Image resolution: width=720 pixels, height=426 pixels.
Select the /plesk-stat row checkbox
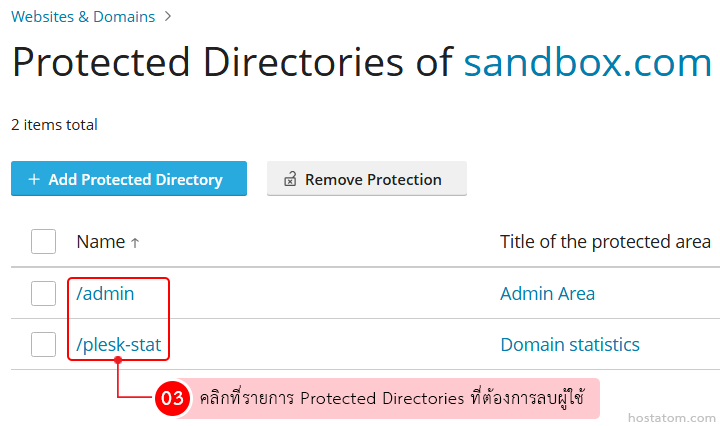click(43, 345)
